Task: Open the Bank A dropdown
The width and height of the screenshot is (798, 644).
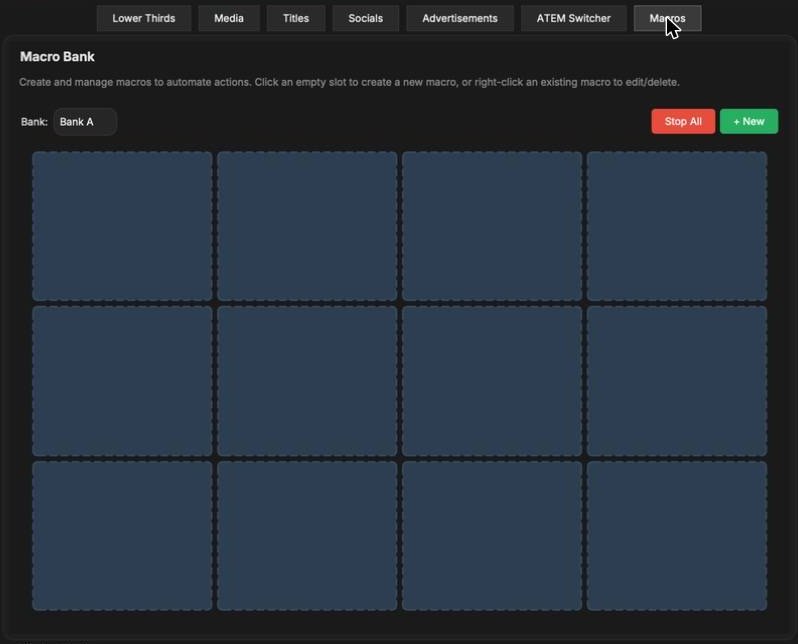Action: click(x=85, y=122)
